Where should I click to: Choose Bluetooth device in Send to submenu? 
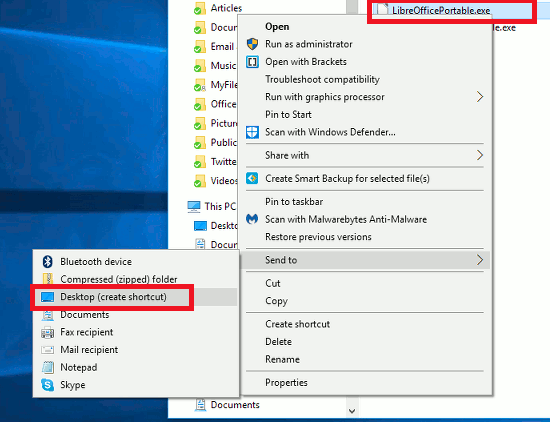point(136,262)
